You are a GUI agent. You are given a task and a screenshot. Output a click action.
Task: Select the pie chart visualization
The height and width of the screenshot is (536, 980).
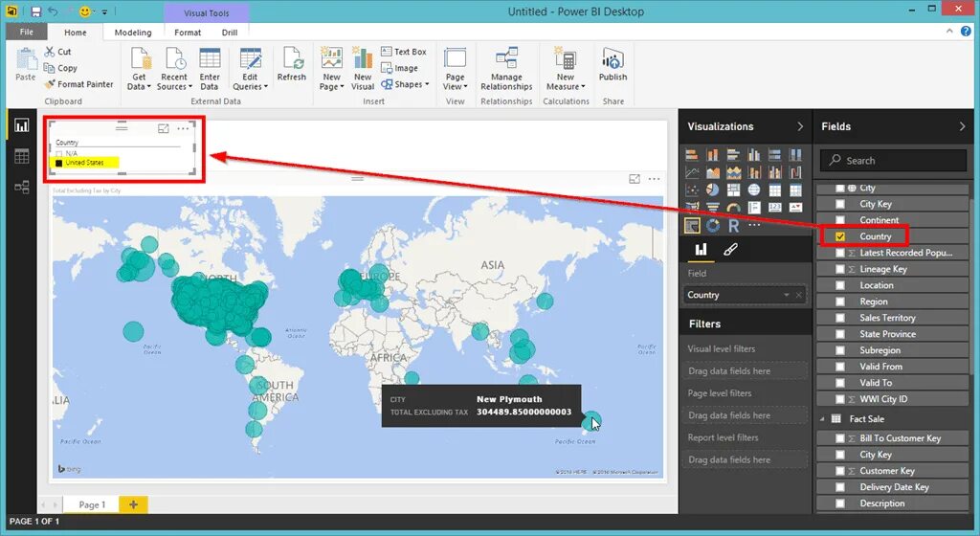pyautogui.click(x=712, y=190)
